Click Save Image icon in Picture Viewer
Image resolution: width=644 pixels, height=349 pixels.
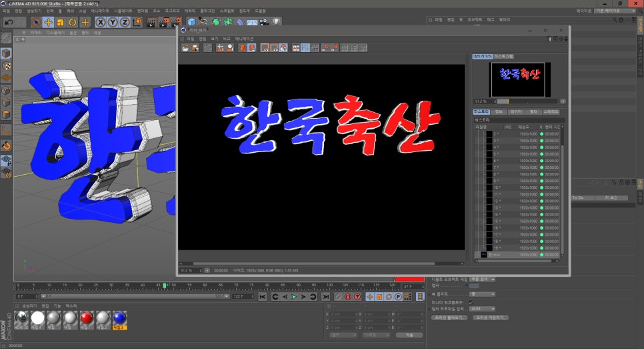[x=195, y=47]
